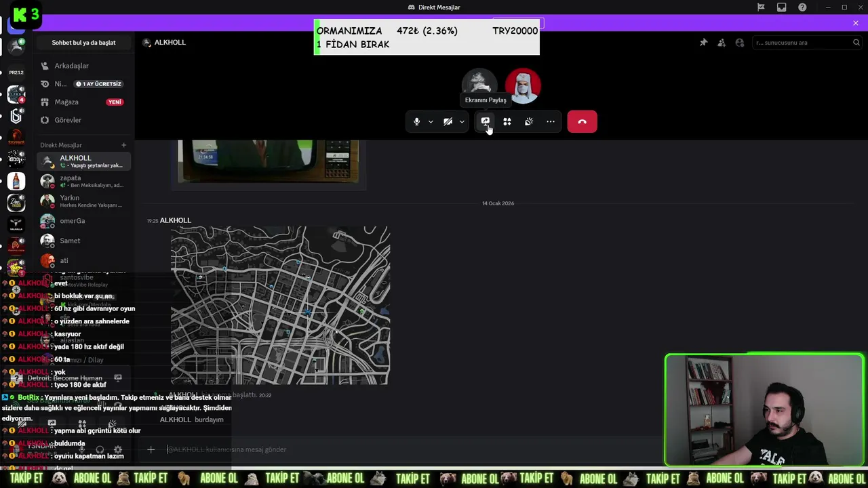Screen dimensions: 868x488
Task: Open Discord help
Action: 803,7
